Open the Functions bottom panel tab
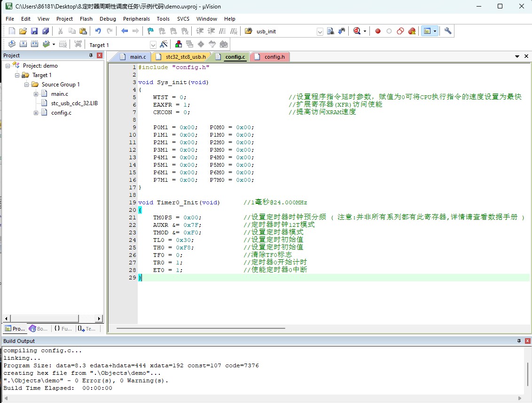Image resolution: width=532 pixels, height=403 pixels. (63, 328)
